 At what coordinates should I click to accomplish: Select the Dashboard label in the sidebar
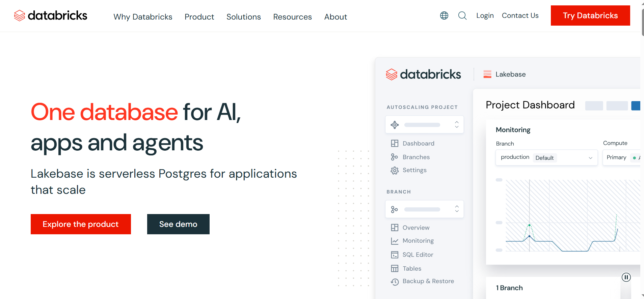(419, 143)
